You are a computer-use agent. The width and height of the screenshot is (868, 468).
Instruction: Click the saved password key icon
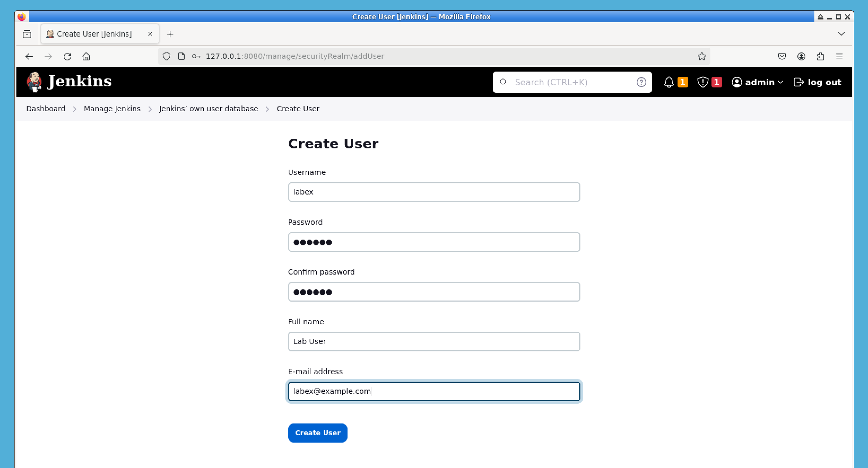[196, 56]
